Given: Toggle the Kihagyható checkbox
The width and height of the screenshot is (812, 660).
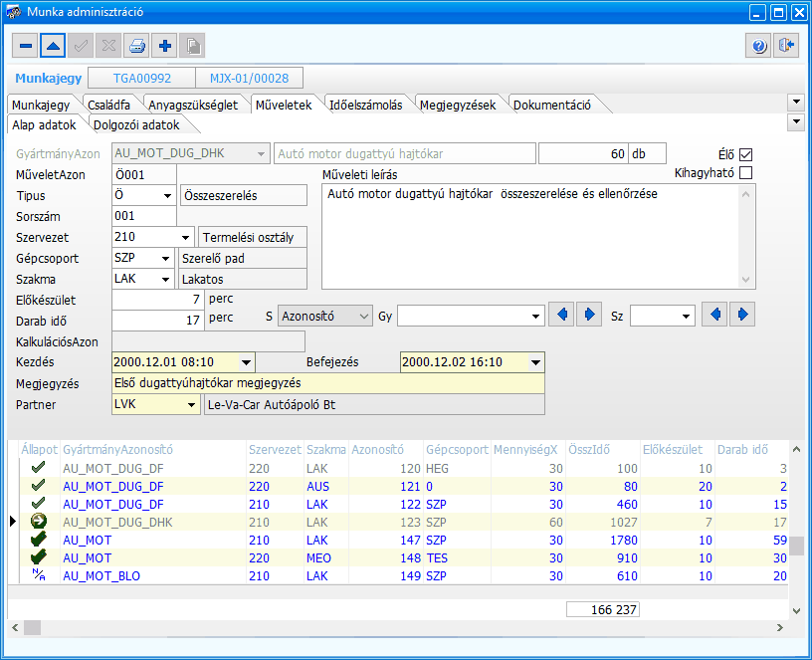Looking at the screenshot, I should [745, 173].
